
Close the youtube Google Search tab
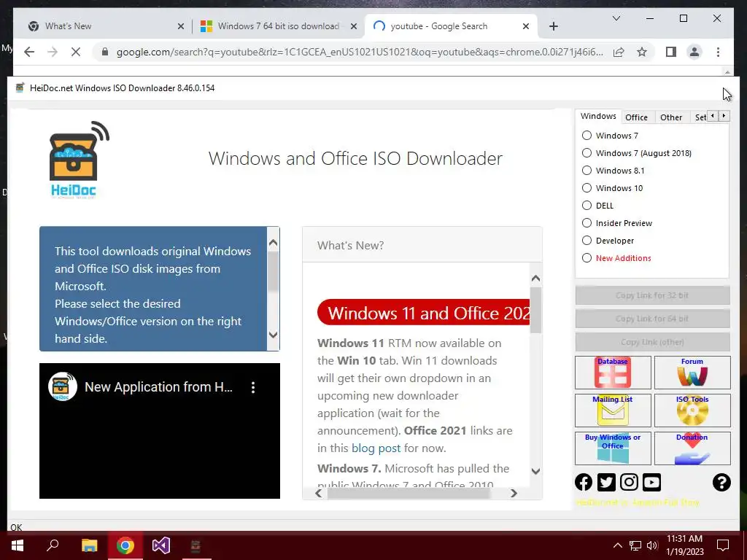point(525,26)
